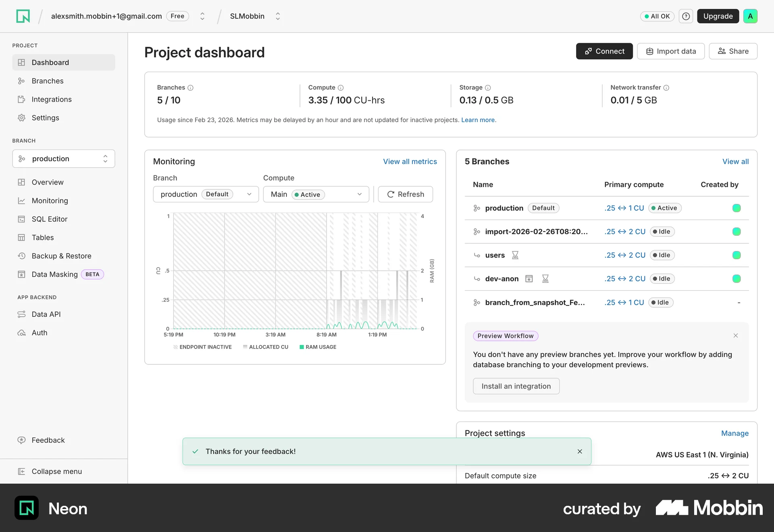774x532 pixels.
Task: Open Branches in the sidebar
Action: point(64,81)
